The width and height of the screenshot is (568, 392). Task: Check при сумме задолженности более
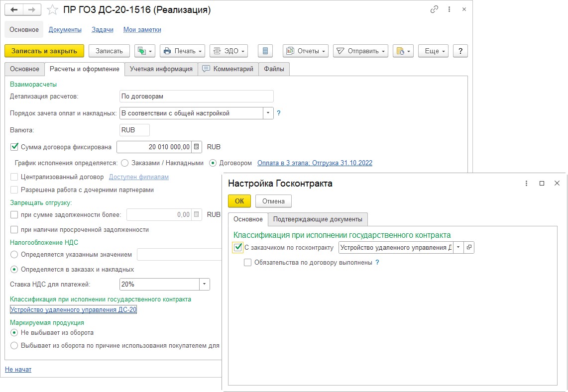point(14,214)
